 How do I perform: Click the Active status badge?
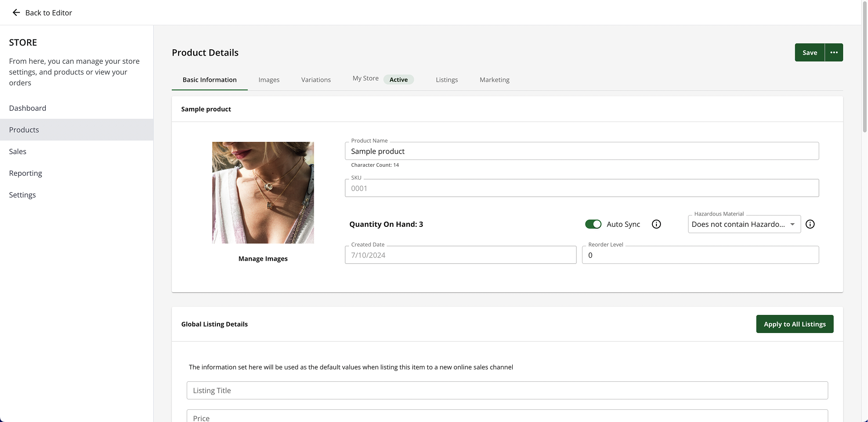[399, 80]
